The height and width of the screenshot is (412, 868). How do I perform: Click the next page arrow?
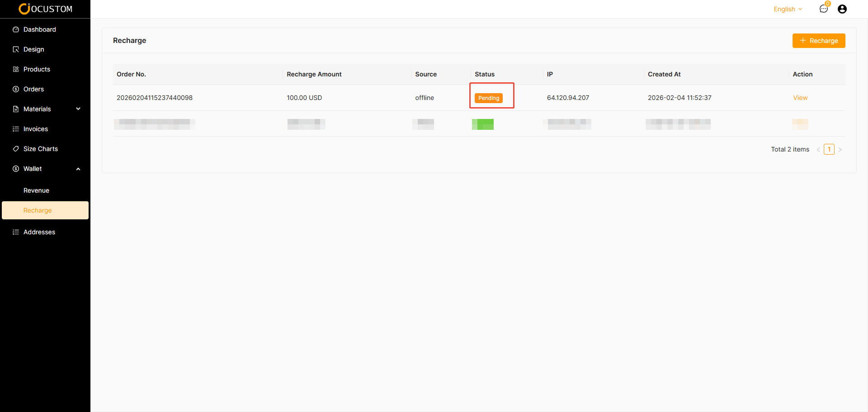(840, 150)
